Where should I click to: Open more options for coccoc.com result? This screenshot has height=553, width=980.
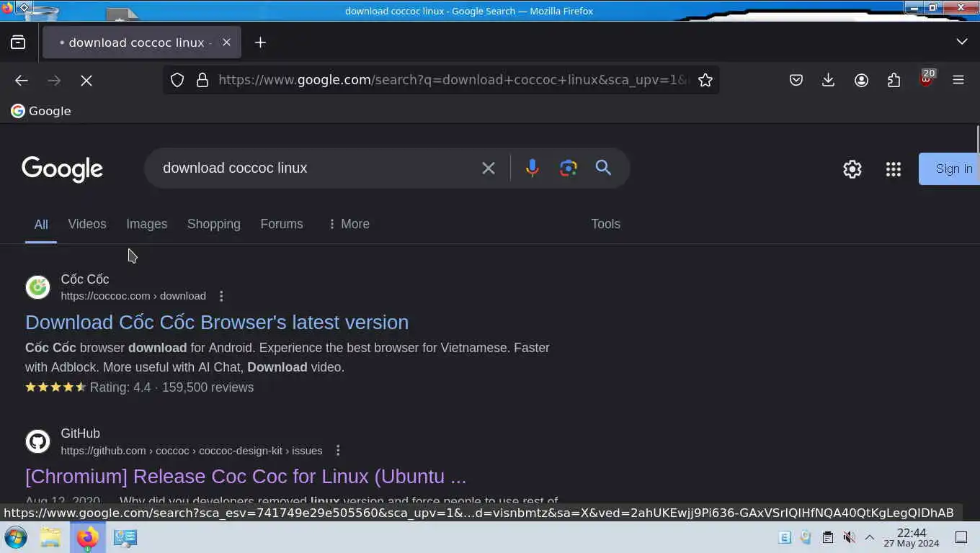coord(221,296)
